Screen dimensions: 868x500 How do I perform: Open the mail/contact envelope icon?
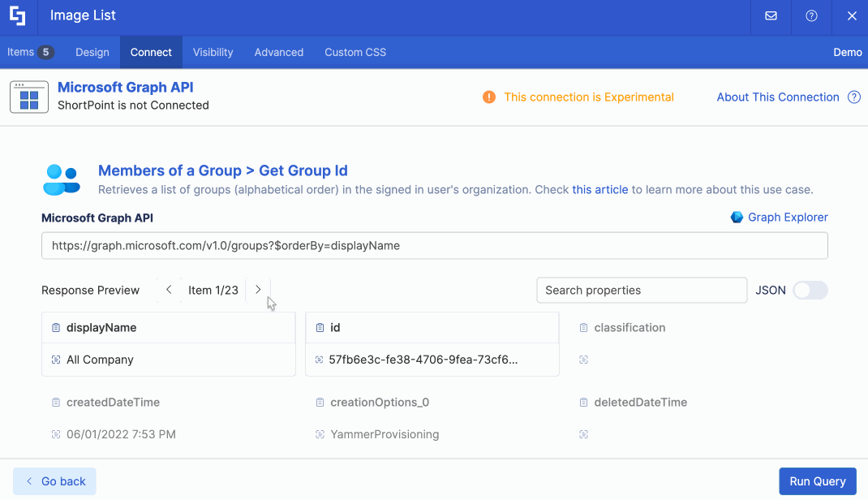pos(771,15)
